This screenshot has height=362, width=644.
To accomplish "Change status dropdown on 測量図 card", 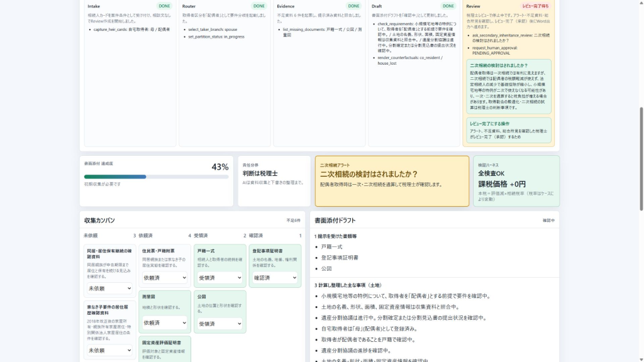I will tap(165, 323).
